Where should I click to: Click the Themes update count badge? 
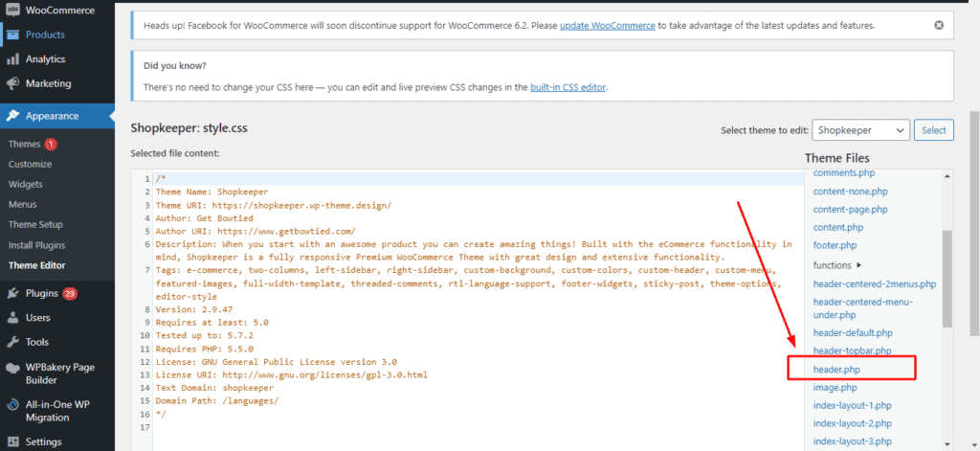tap(51, 144)
